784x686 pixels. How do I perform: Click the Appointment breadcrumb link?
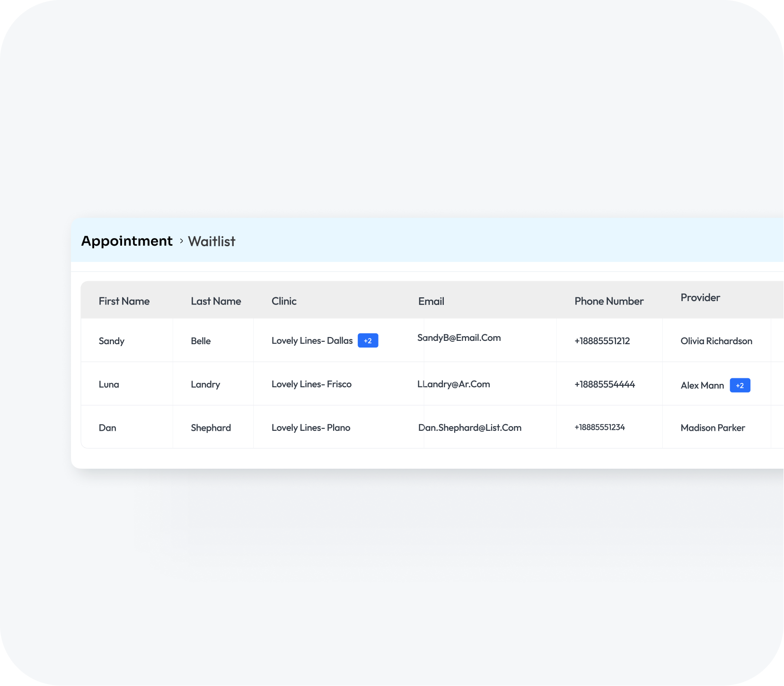127,241
